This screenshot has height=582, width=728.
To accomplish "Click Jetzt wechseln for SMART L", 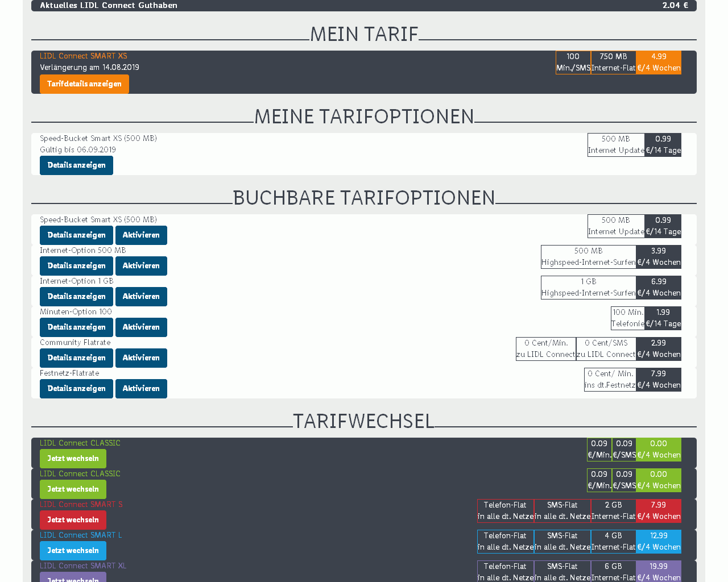I will 73,551.
